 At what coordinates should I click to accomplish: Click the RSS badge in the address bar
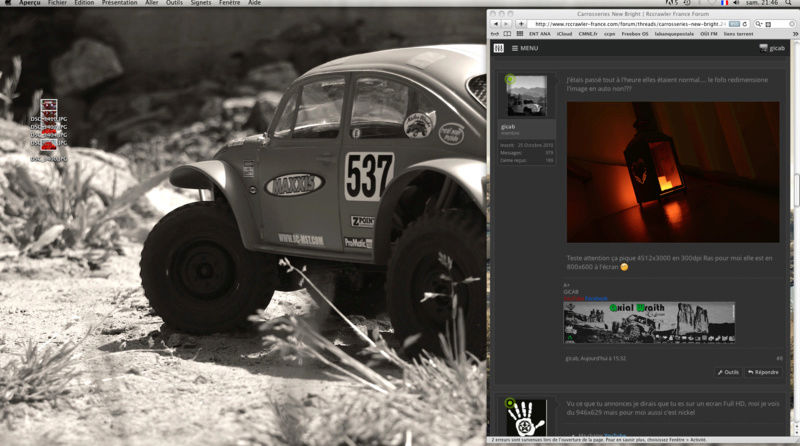pos(734,24)
